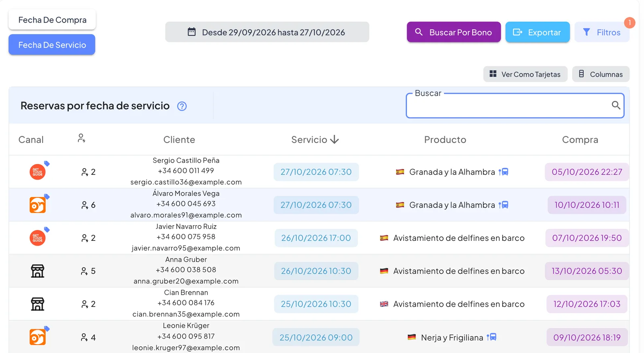Click store channel icon for Cian Brennan
Screen dimensions: 644x353
point(38,304)
